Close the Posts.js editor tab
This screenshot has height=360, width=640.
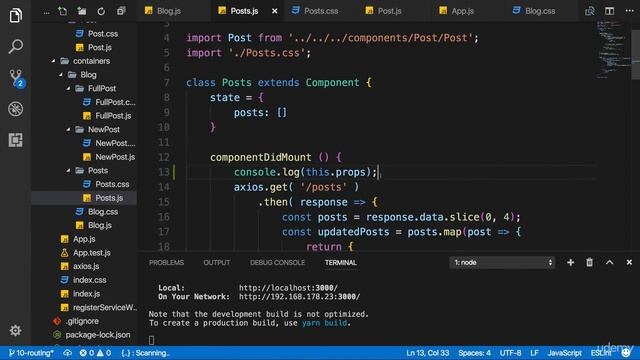275,11
